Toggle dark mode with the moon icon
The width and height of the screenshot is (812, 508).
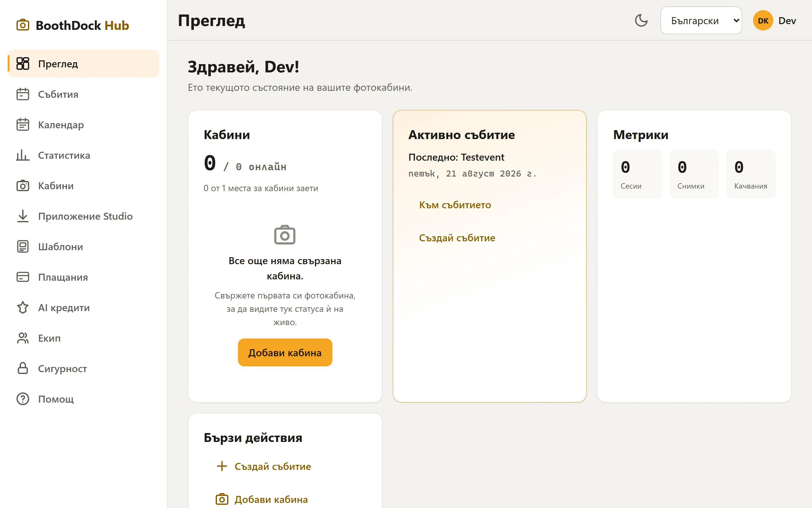[641, 21]
